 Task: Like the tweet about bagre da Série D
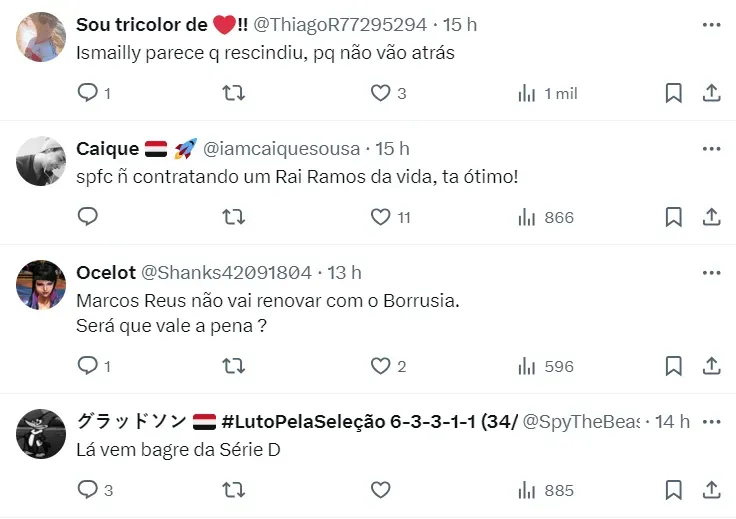click(x=380, y=490)
